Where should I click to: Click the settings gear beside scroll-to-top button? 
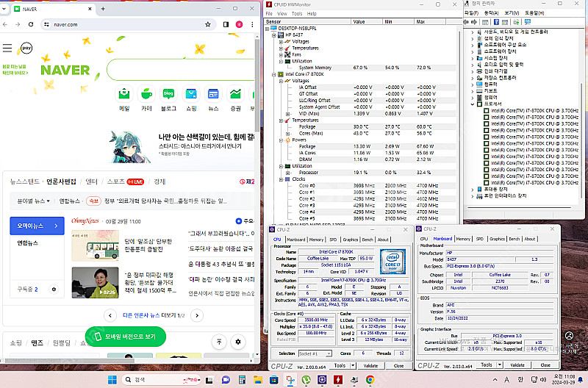tap(237, 342)
